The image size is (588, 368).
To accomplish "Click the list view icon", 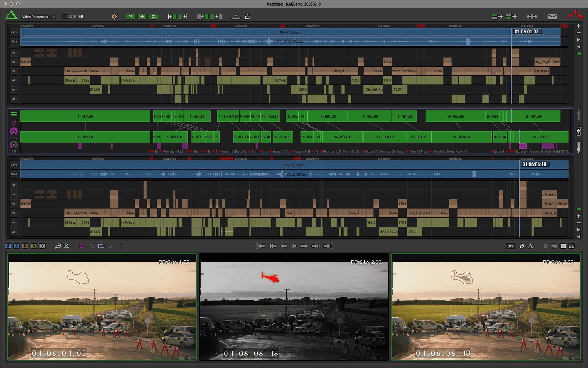I will [563, 246].
